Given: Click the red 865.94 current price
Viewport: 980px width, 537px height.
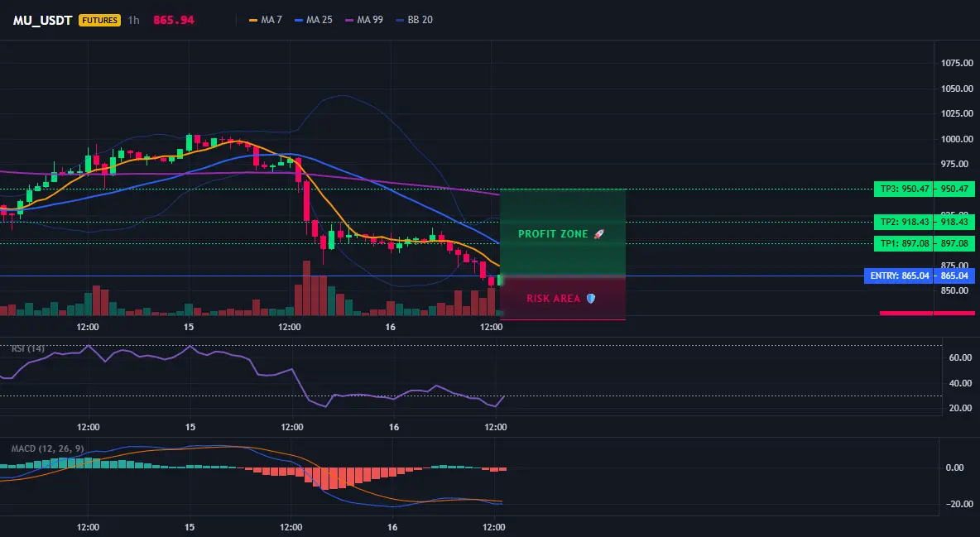Looking at the screenshot, I should 174,20.
